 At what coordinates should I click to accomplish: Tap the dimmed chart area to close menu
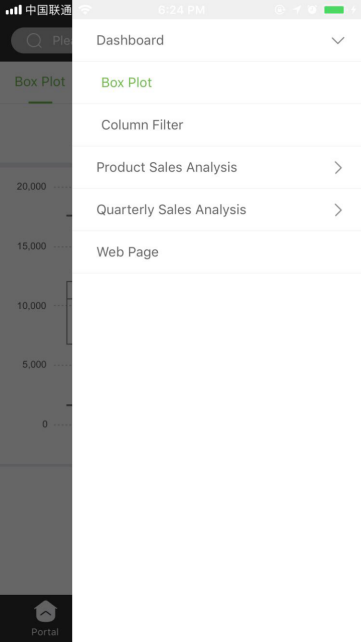(36, 312)
